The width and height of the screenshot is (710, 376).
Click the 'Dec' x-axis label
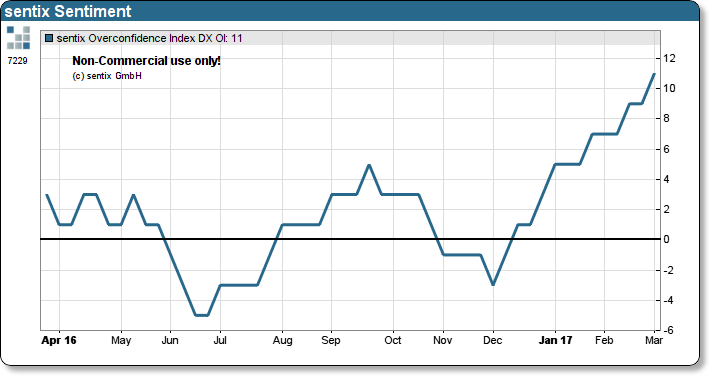[x=493, y=340]
